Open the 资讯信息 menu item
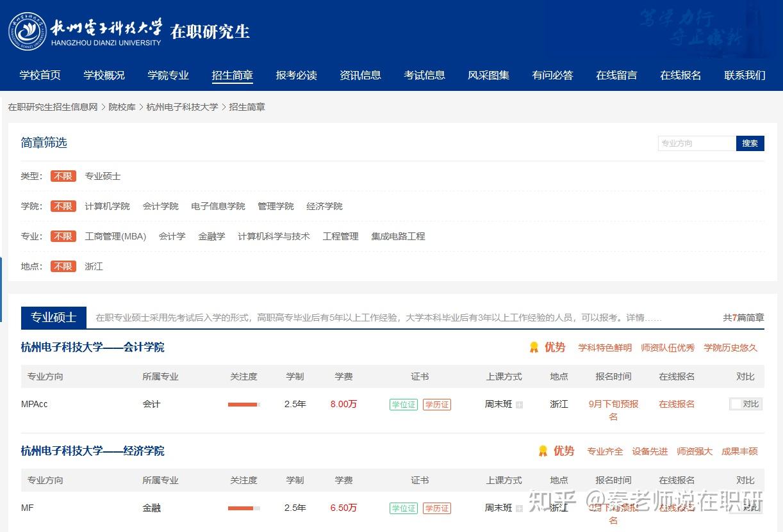783x532 pixels. (361, 75)
